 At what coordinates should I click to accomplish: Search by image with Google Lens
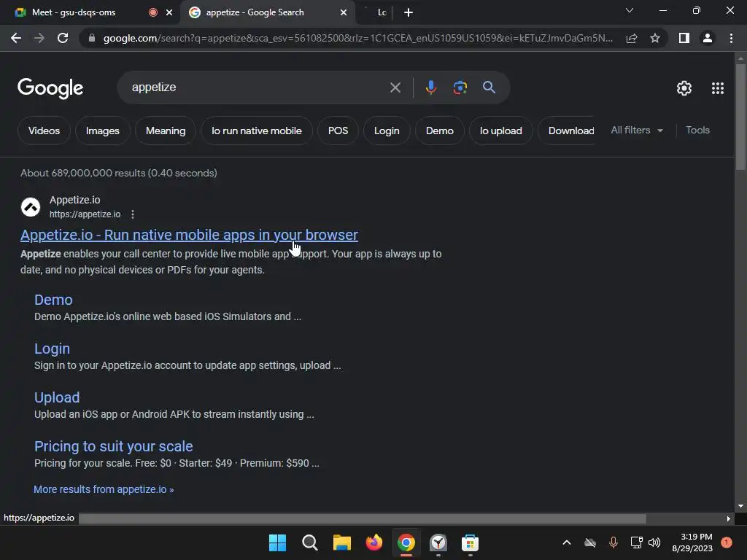click(460, 87)
